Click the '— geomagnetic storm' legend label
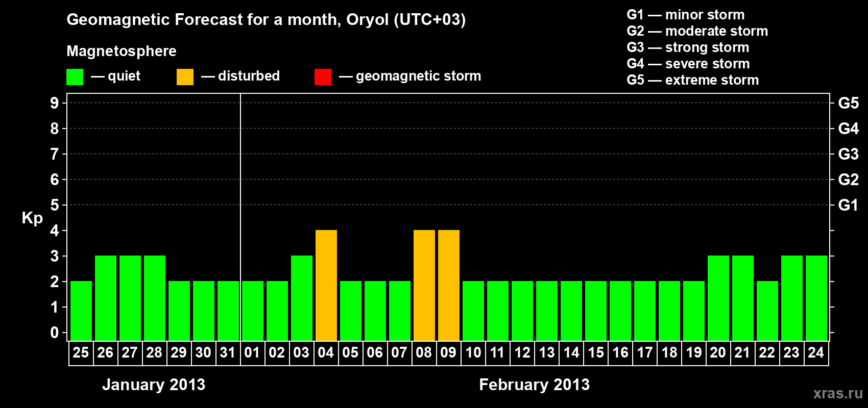This screenshot has width=868, height=408. [x=410, y=76]
